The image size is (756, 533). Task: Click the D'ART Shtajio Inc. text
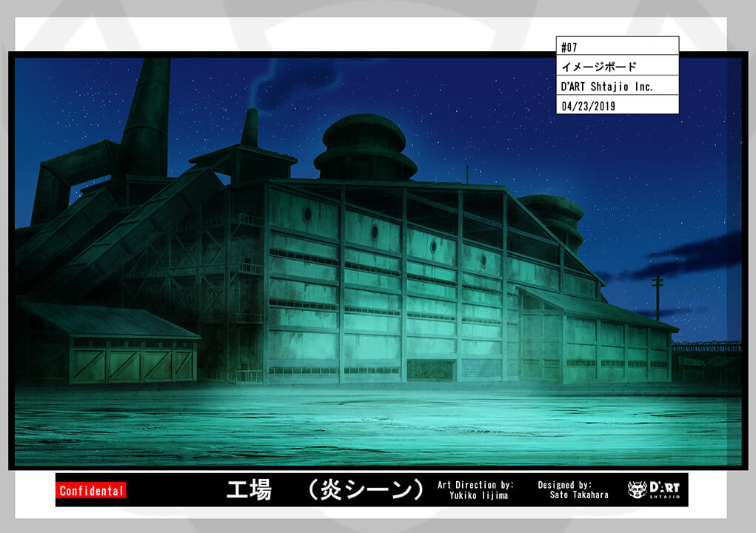click(606, 87)
